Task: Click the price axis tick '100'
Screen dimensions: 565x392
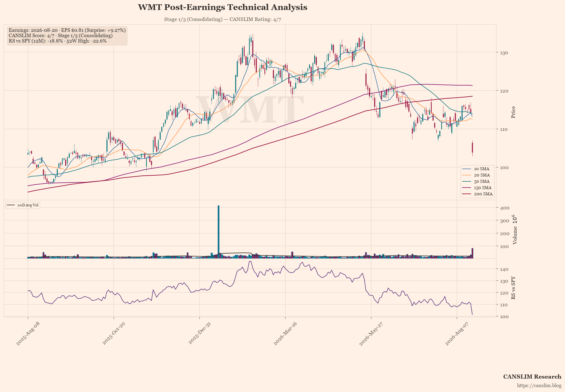Action: pyautogui.click(x=504, y=167)
